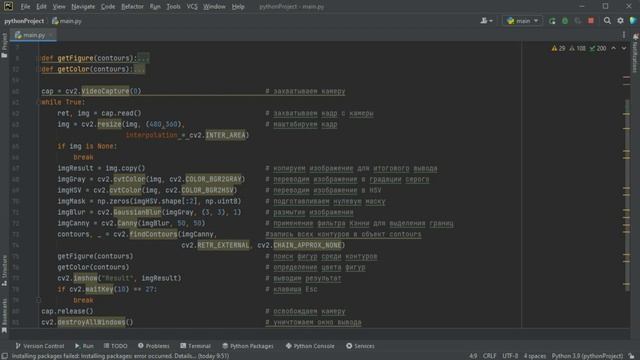Click pythonProject breadcrumb in navigation bar
Viewport: 640px width, 360px height.
(24, 21)
